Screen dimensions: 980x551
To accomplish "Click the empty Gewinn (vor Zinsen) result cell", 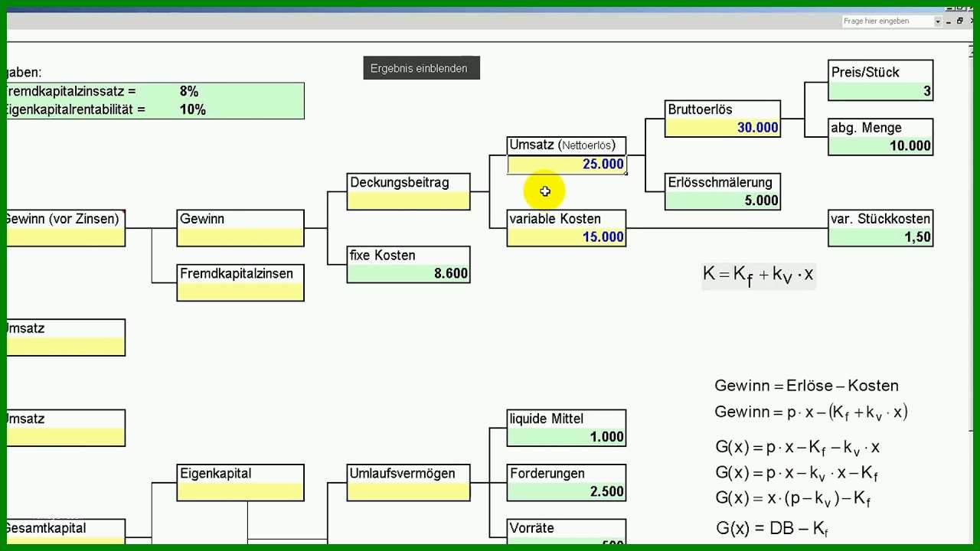I will (x=66, y=237).
